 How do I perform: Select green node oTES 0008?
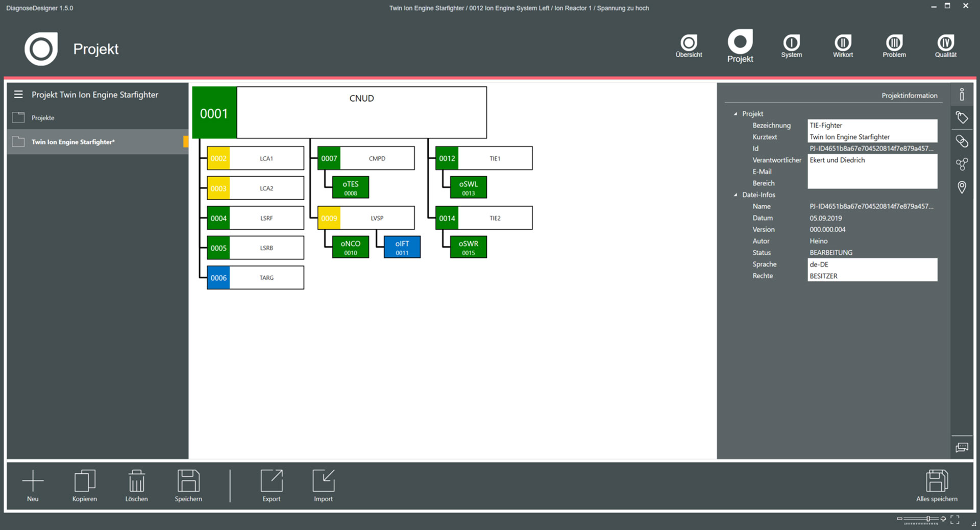351,188
